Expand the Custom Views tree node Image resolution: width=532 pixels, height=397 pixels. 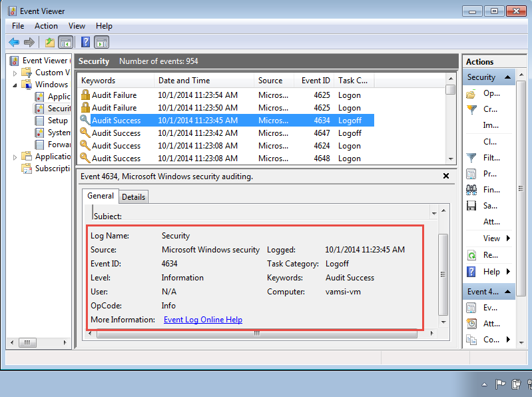15,73
